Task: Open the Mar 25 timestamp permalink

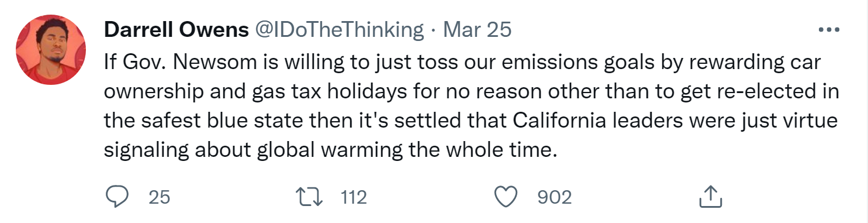Action: tap(478, 30)
